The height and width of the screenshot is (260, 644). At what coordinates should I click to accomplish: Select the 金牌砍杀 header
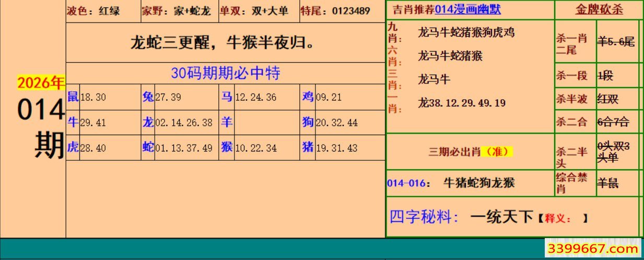(x=599, y=10)
